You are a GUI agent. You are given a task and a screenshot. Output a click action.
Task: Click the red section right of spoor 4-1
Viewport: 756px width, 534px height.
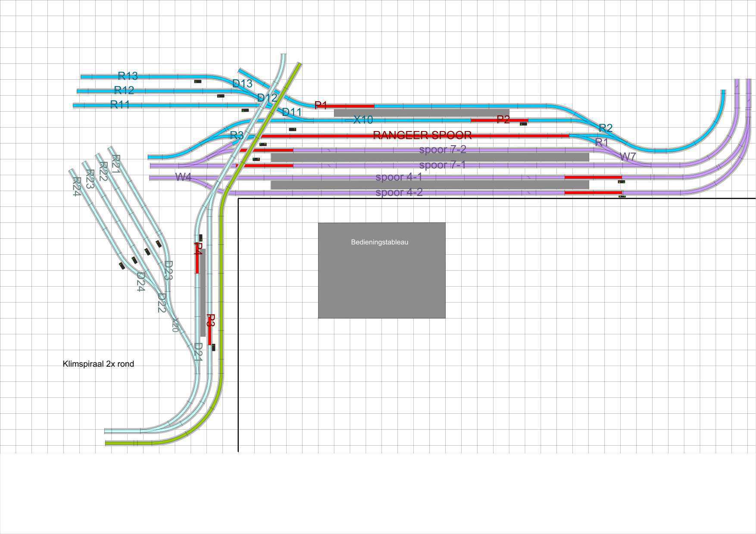593,177
